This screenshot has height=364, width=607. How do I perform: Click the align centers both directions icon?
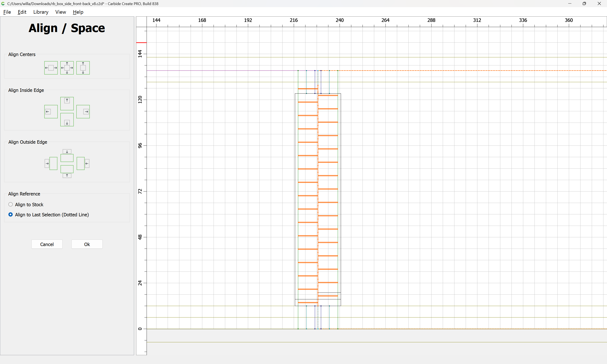pos(67,68)
